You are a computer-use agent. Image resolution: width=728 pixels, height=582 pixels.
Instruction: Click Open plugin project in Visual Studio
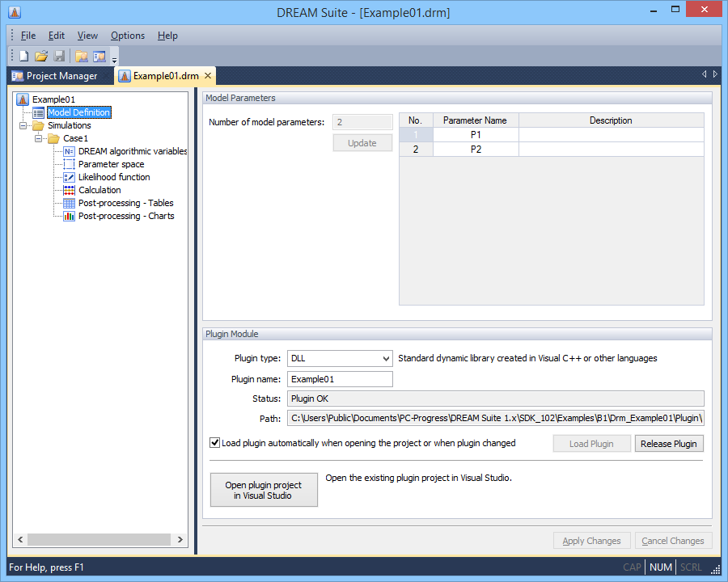pos(264,490)
